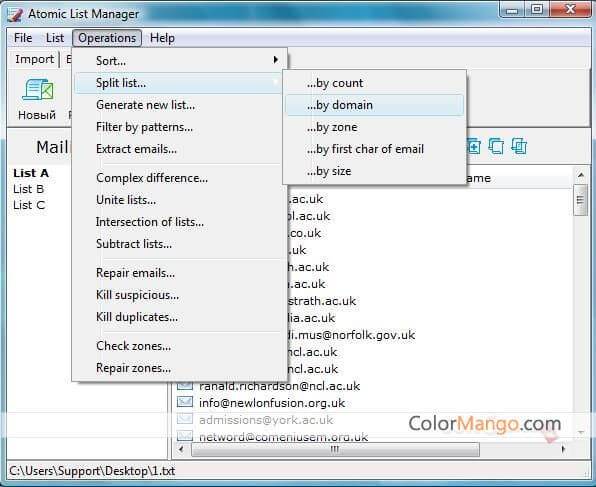Select Unite lists operation

[178, 200]
